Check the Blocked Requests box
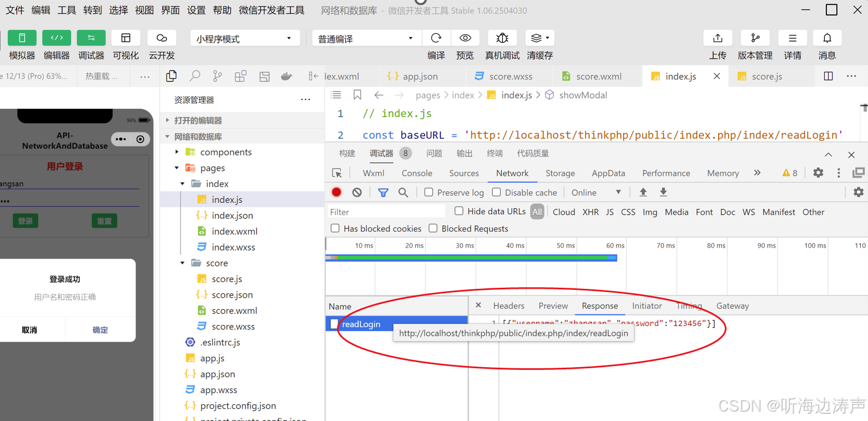 point(433,228)
